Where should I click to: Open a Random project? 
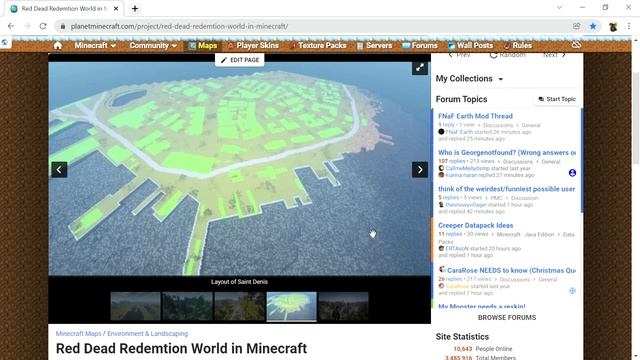click(x=507, y=55)
